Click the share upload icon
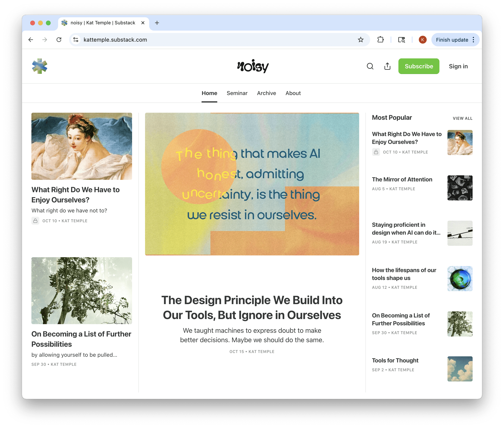 click(x=387, y=66)
